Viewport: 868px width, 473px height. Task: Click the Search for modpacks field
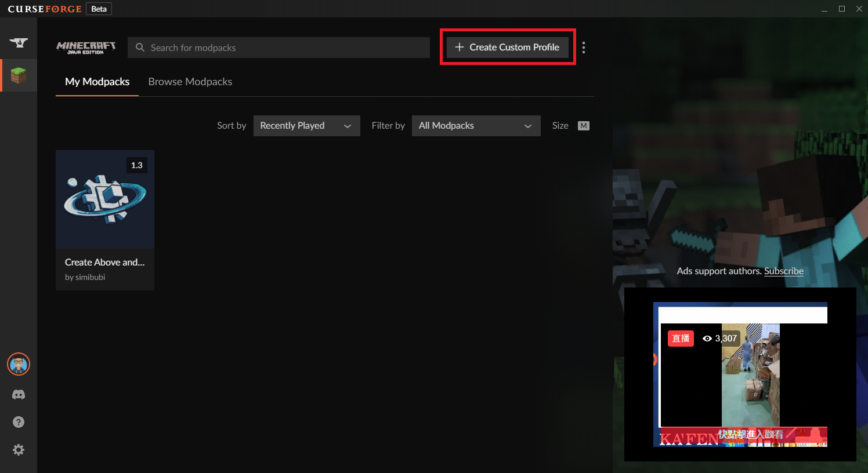(x=279, y=48)
